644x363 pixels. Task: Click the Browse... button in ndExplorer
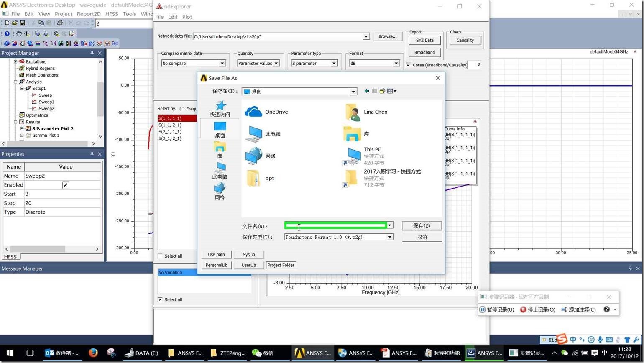coord(387,36)
